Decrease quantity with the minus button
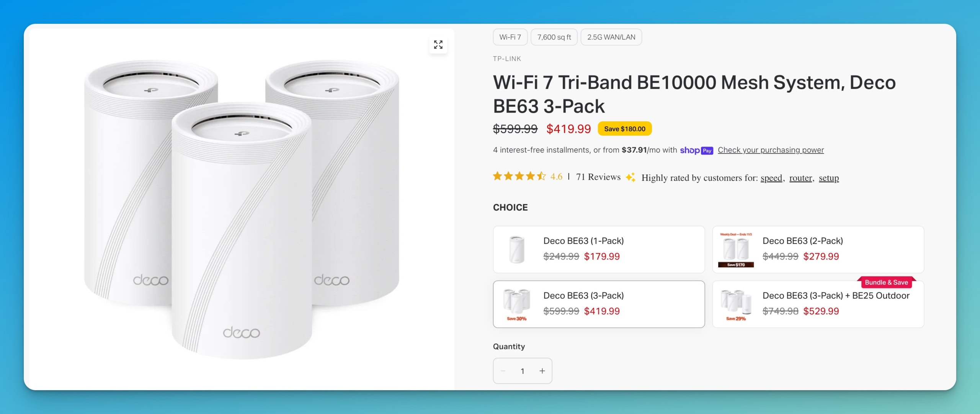 click(x=503, y=371)
